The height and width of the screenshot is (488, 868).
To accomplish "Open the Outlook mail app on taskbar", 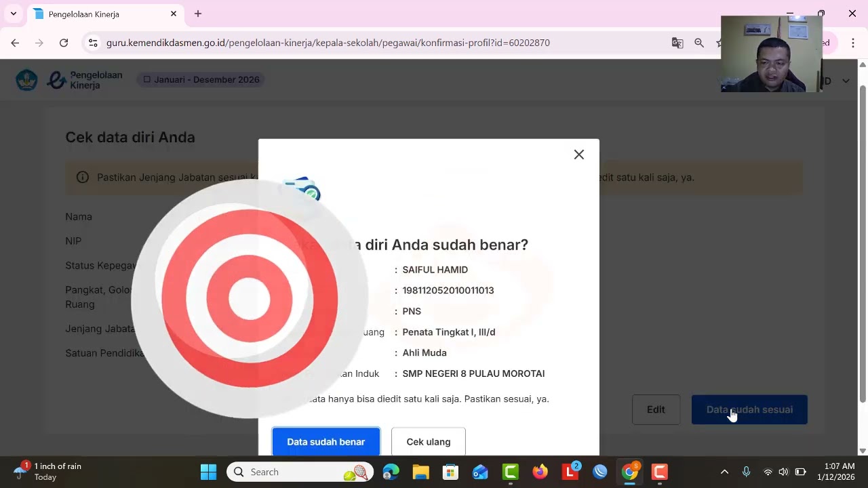I will [481, 472].
